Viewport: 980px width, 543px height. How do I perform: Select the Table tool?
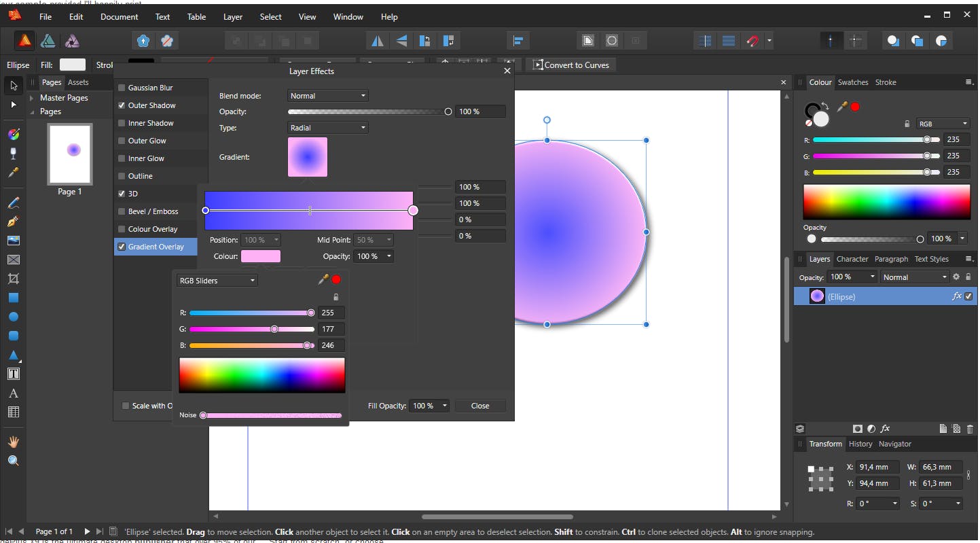(14, 412)
